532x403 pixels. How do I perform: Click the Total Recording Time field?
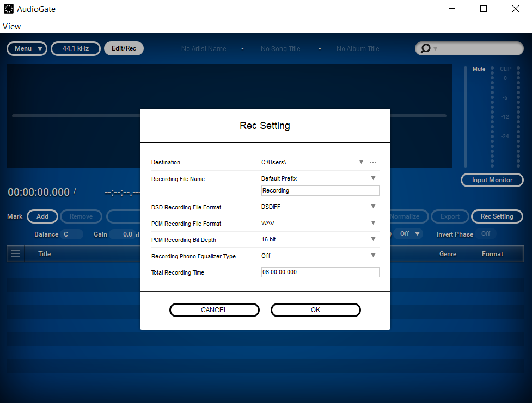click(320, 272)
